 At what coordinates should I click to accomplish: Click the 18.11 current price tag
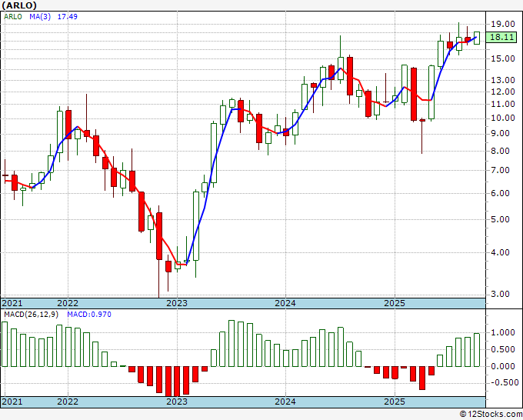click(501, 37)
